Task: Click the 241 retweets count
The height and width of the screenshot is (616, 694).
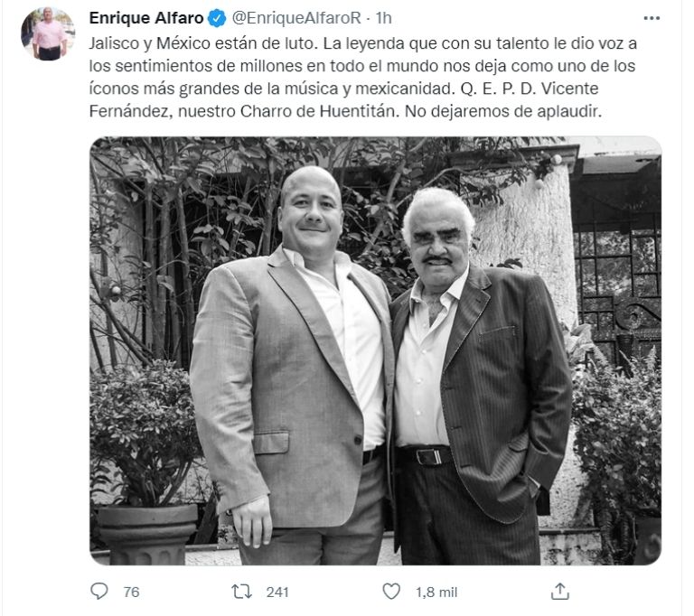Action: pos(277,593)
